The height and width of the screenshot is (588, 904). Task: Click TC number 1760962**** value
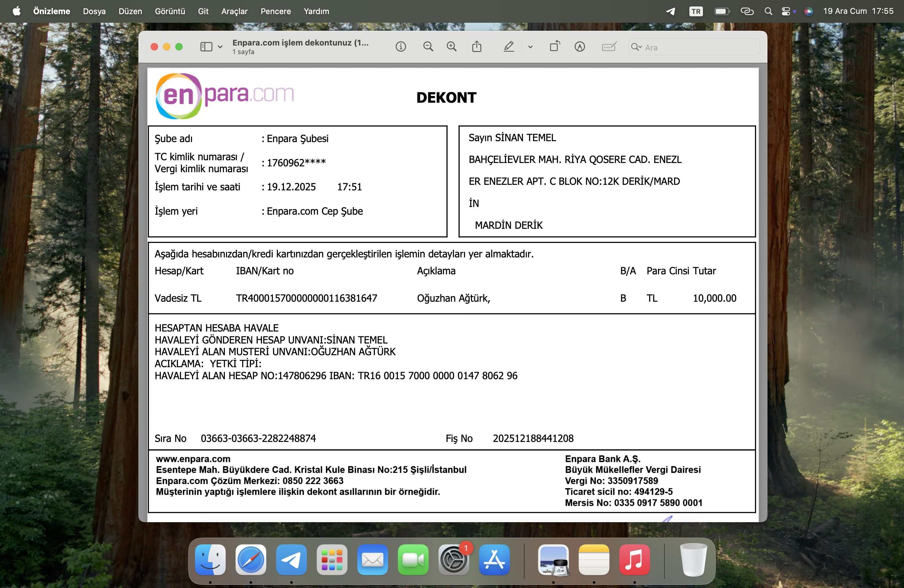(x=296, y=163)
